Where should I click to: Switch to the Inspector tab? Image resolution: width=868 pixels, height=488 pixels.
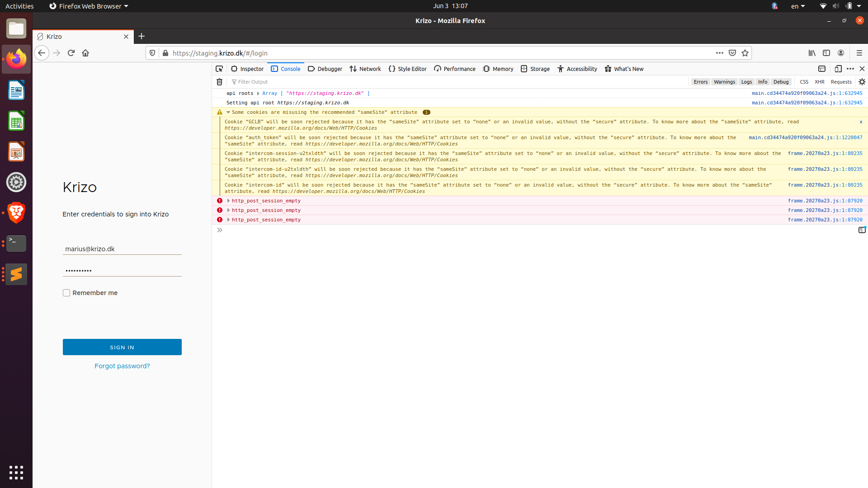(x=247, y=69)
